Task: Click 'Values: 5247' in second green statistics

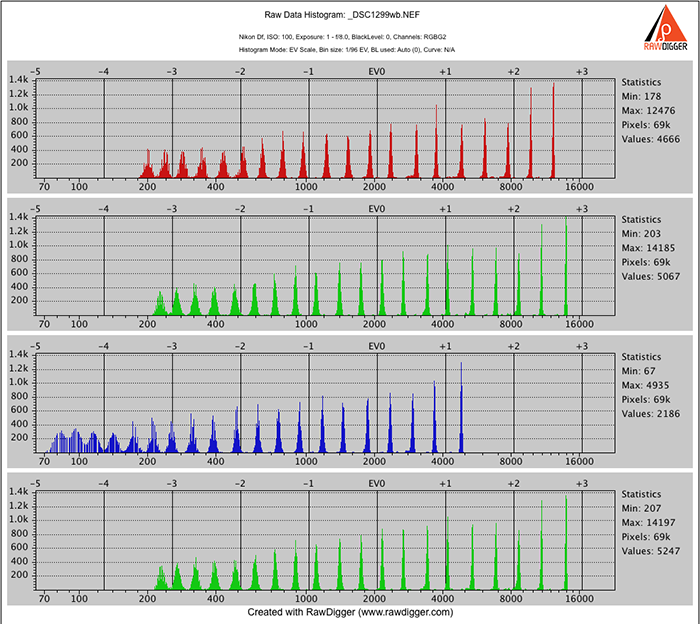Action: pos(650,551)
